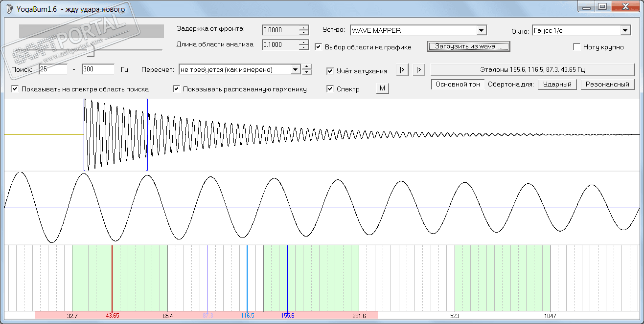Enable 'Ноту крупно' checkbox
Image resolution: width=644 pixels, height=324 pixels.
577,47
